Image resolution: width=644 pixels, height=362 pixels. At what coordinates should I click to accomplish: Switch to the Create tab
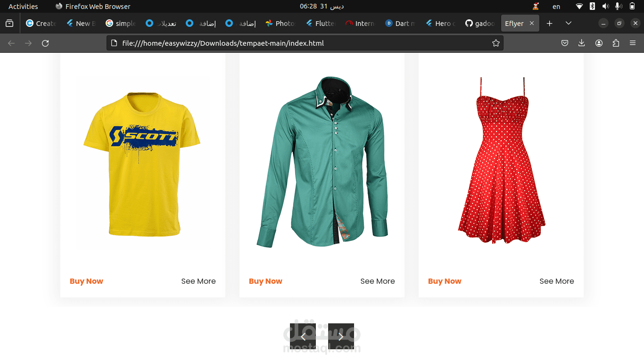click(x=41, y=23)
